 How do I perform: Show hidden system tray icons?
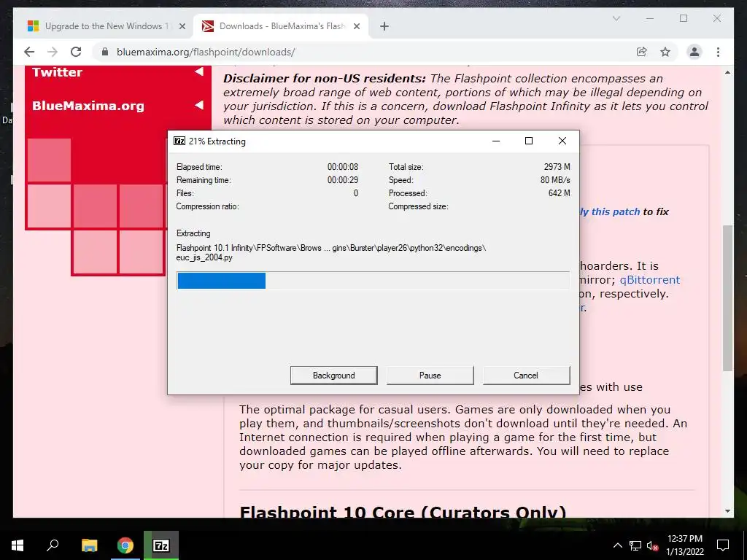[x=617, y=545]
